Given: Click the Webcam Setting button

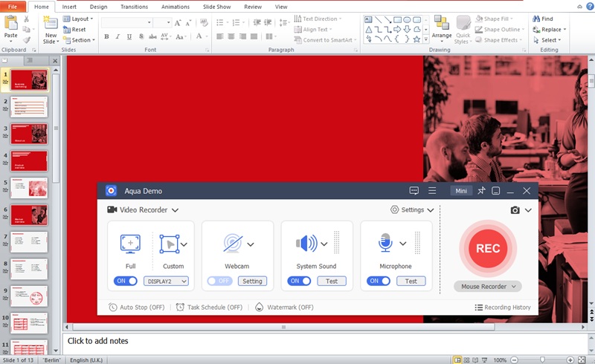Looking at the screenshot, I should 252,281.
